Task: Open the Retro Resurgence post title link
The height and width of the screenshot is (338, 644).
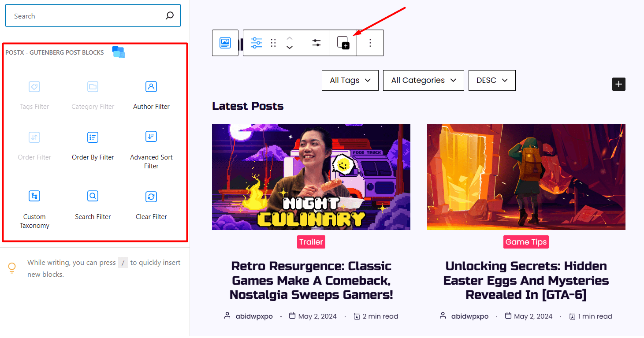Action: (x=311, y=280)
